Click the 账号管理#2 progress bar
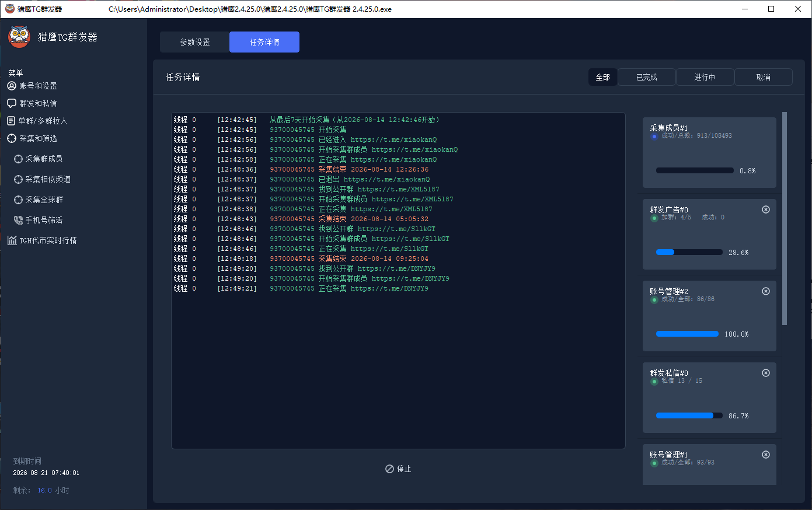The width and height of the screenshot is (812, 510). [687, 334]
